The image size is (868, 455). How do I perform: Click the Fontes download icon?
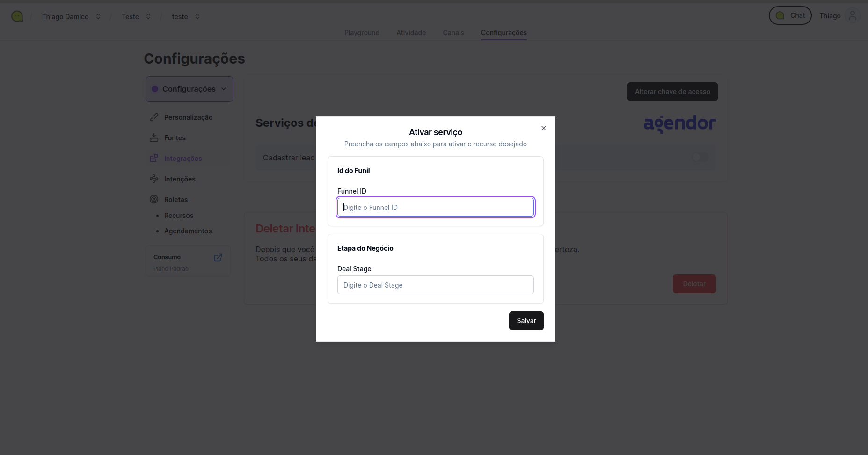pos(154,138)
